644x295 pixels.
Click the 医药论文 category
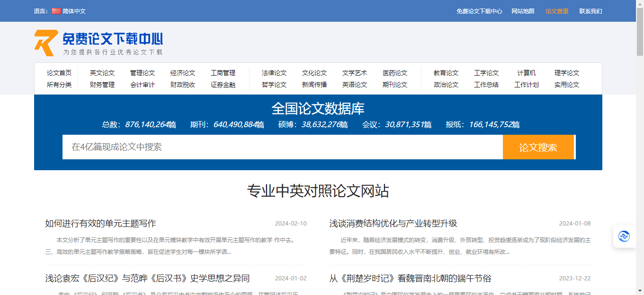point(395,73)
